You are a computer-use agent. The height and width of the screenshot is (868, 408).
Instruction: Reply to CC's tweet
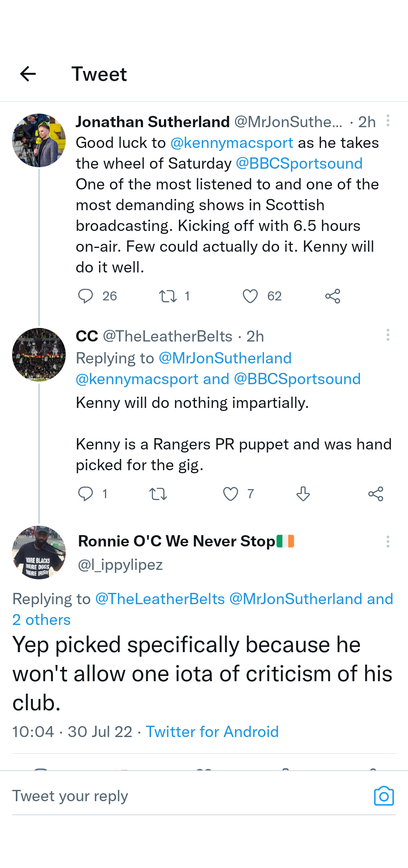click(x=85, y=494)
